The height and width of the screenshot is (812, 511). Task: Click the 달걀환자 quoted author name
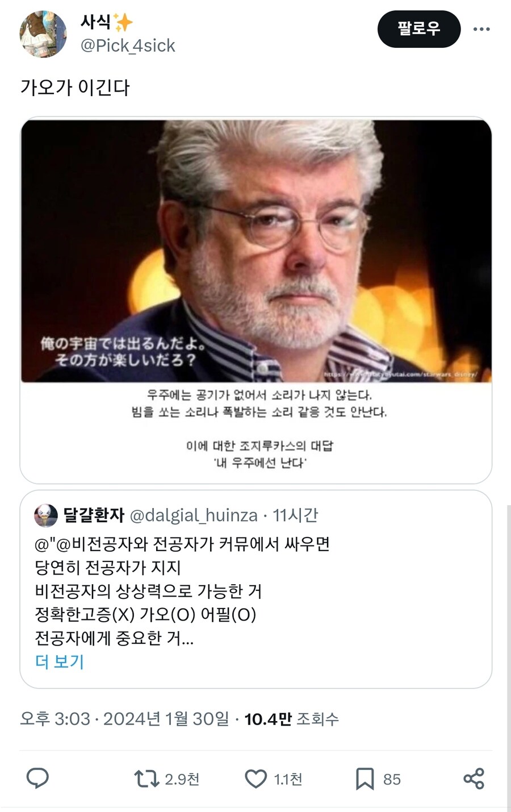click(94, 515)
